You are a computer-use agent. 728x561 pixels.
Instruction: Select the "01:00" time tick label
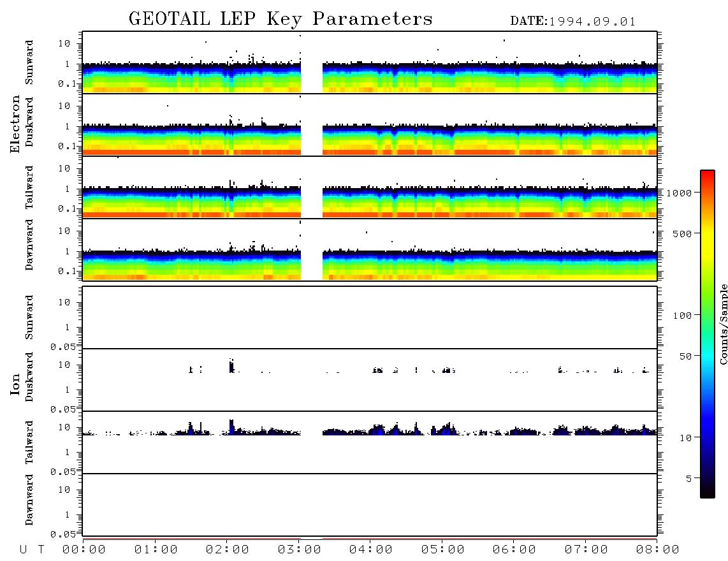pyautogui.click(x=156, y=550)
